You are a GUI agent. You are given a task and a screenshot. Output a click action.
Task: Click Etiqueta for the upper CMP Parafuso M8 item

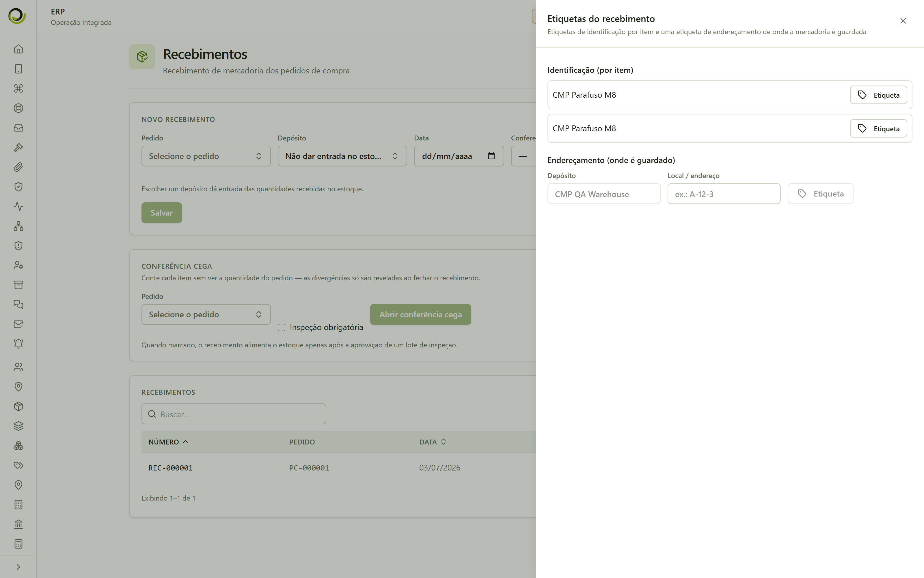click(878, 95)
